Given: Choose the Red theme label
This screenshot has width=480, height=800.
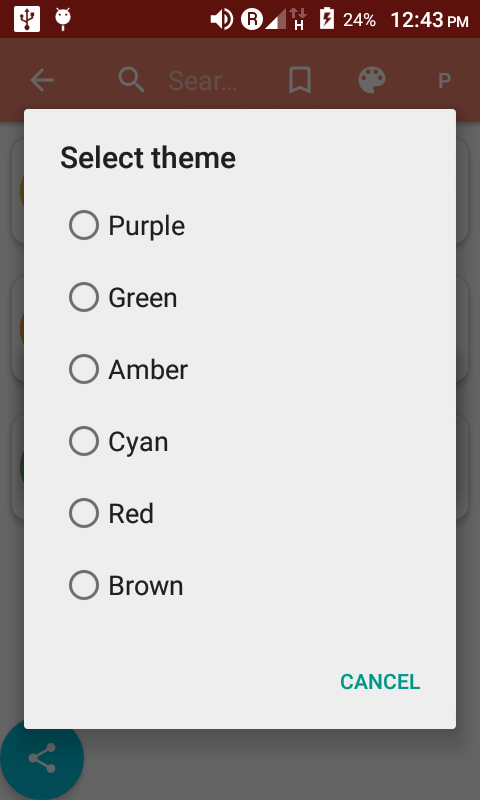Looking at the screenshot, I should (x=131, y=513).
